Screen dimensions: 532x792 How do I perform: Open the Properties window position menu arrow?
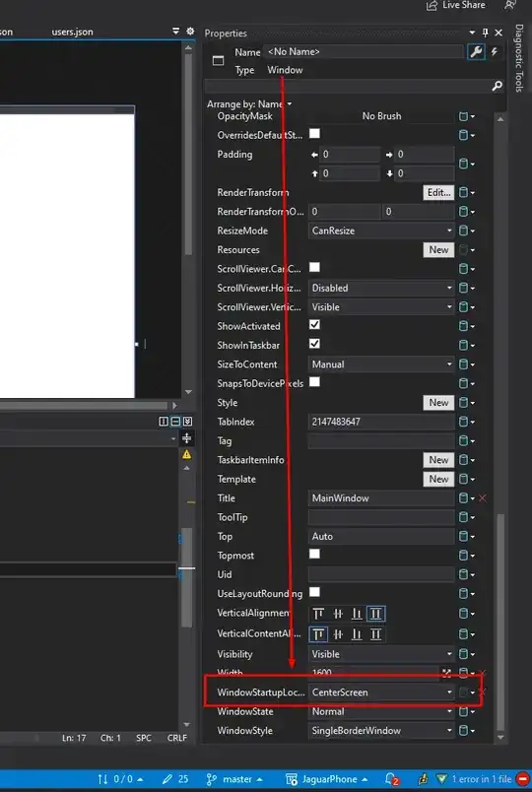[x=472, y=33]
